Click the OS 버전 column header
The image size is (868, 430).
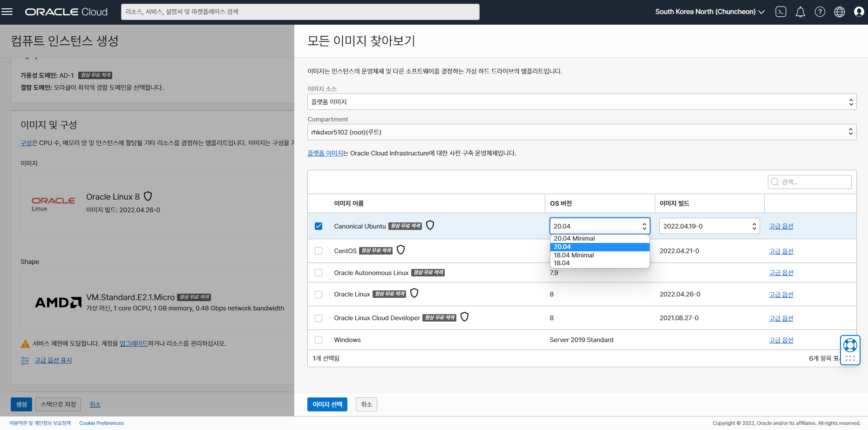click(561, 203)
